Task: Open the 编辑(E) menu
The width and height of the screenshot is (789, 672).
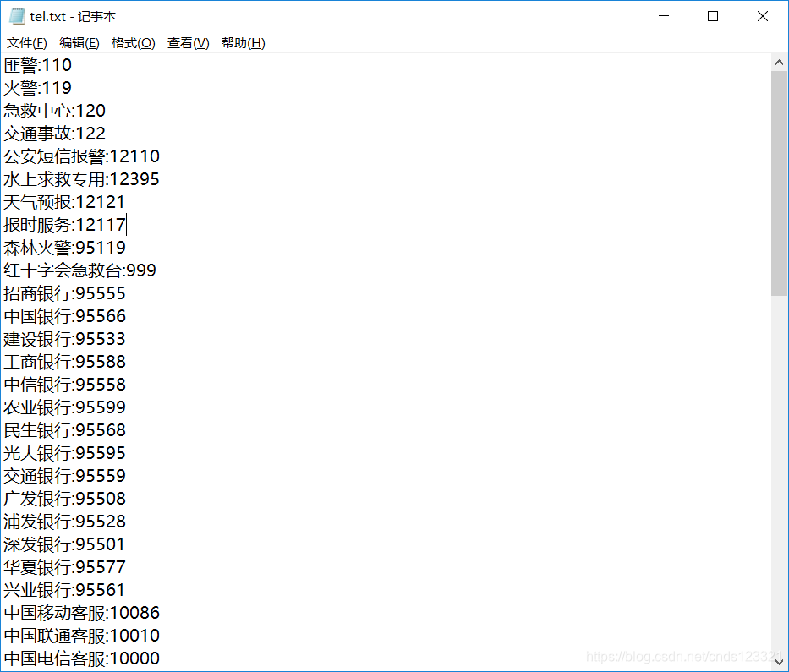Action: point(79,43)
